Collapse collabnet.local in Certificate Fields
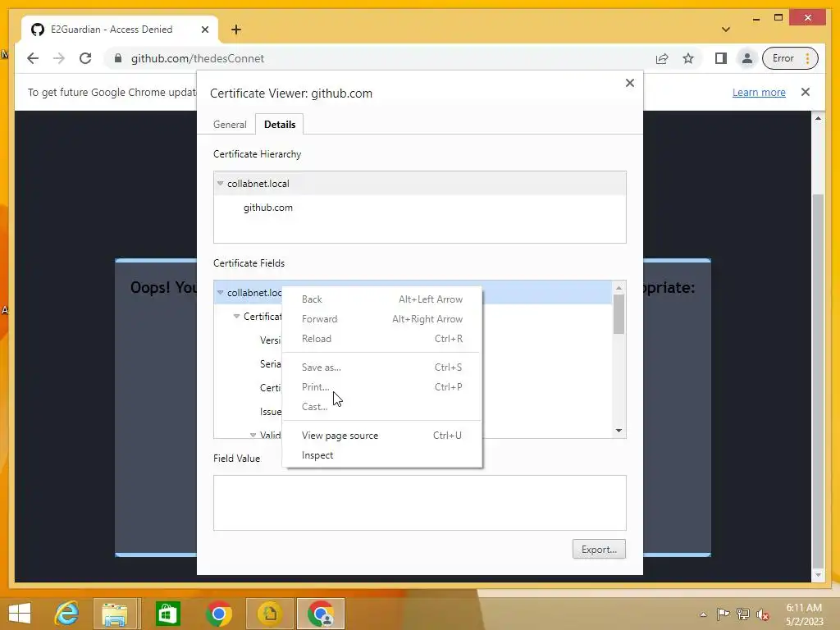 click(x=220, y=293)
